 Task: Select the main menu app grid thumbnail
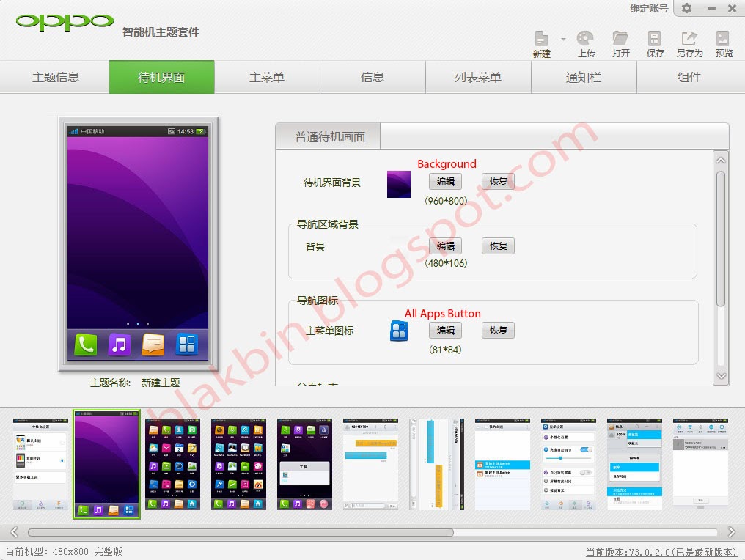coord(172,464)
